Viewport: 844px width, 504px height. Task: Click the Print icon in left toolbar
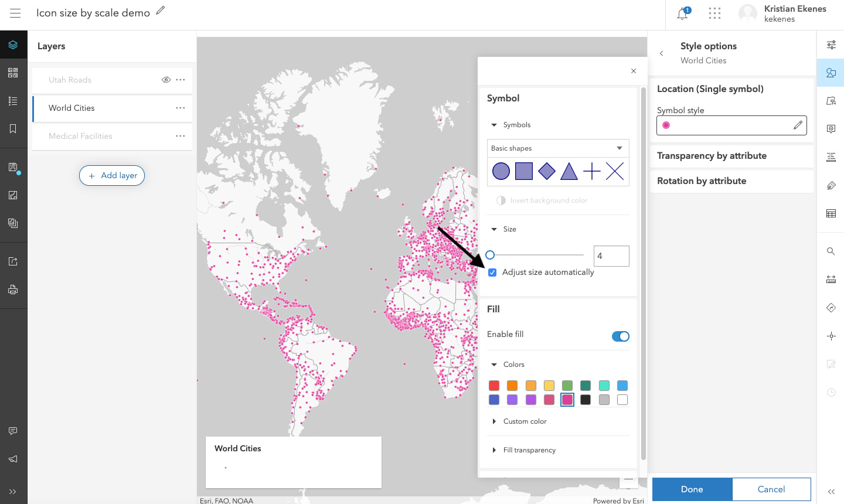pyautogui.click(x=13, y=290)
